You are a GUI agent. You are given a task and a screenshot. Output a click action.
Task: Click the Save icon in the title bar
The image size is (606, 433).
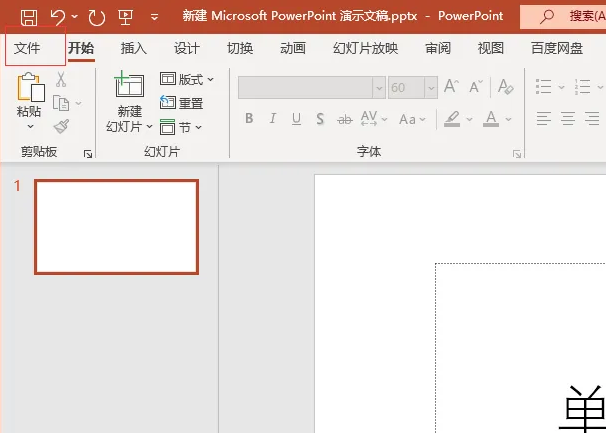point(29,17)
